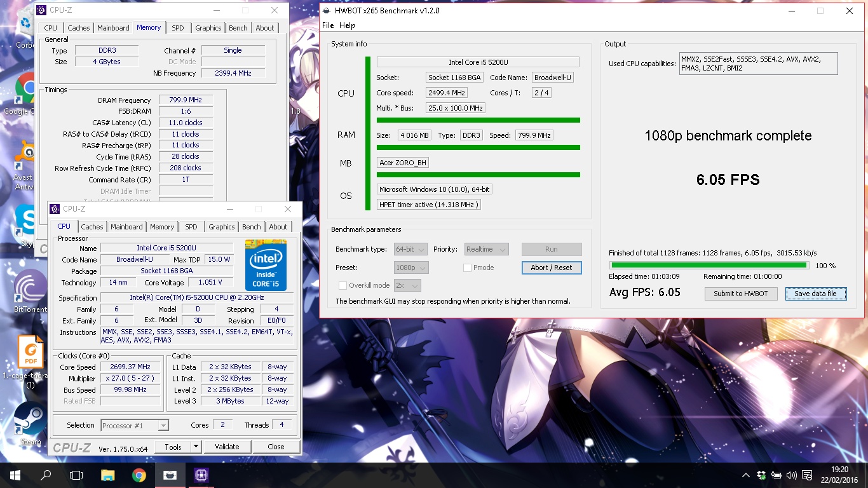This screenshot has height=488, width=868.
Task: Click the Run benchmark button
Action: tap(552, 249)
